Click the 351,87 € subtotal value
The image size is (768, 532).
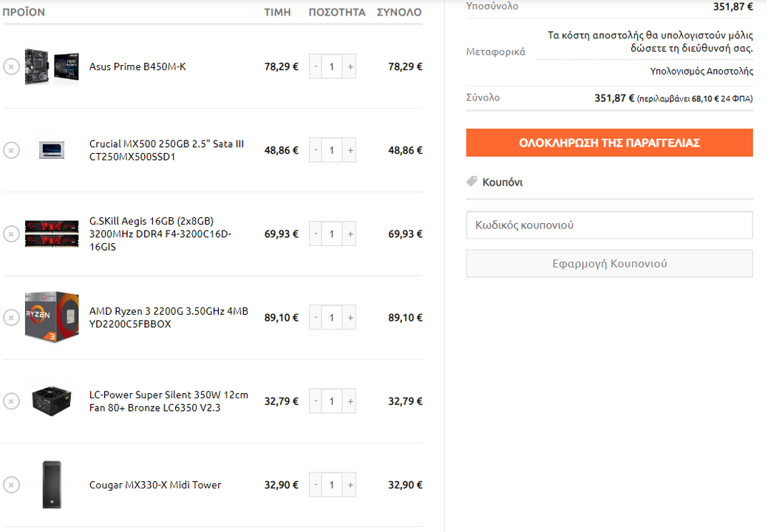[733, 7]
